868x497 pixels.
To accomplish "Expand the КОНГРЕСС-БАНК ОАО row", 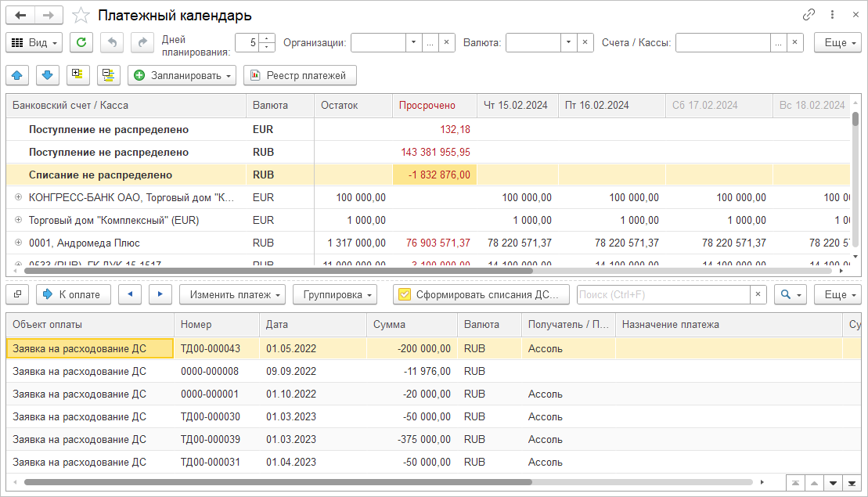I will [x=18, y=198].
